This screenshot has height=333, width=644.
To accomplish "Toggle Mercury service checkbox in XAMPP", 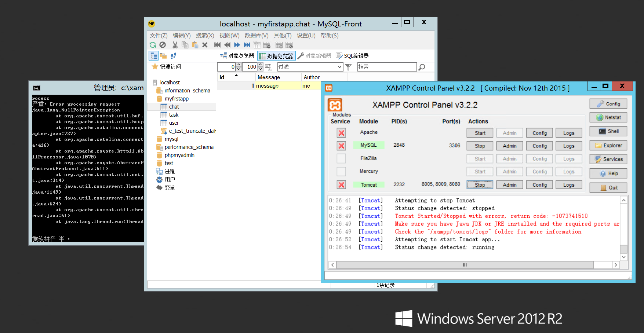I will click(x=341, y=171).
